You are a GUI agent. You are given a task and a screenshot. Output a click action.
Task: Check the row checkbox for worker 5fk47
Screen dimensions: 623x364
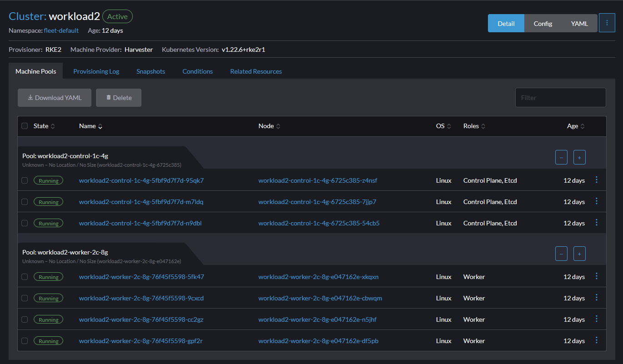(24, 276)
